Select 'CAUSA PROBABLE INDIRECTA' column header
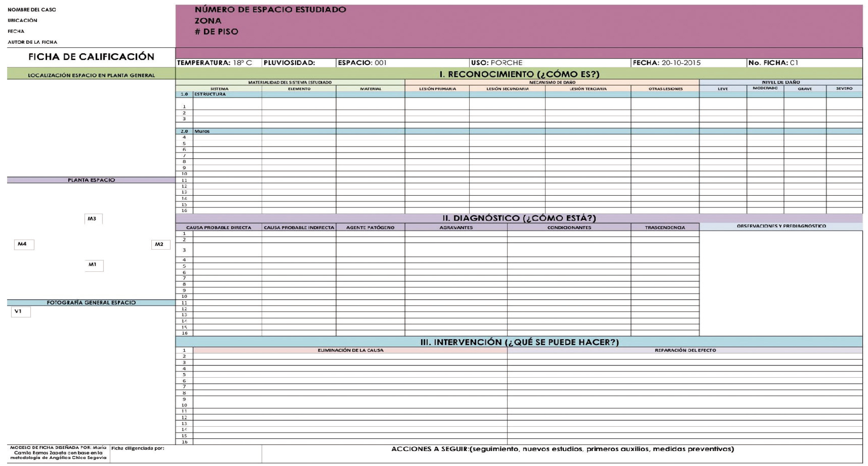The height and width of the screenshot is (466, 868). [x=299, y=228]
